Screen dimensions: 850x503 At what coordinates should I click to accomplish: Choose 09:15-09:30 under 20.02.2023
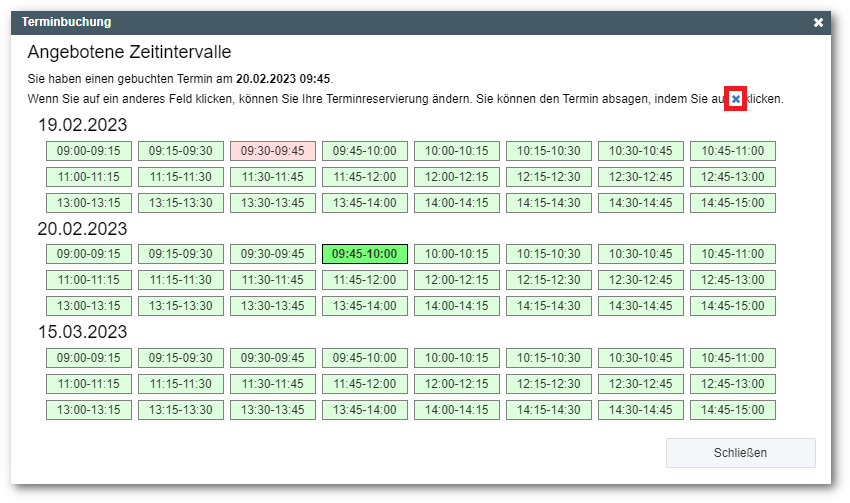[181, 254]
